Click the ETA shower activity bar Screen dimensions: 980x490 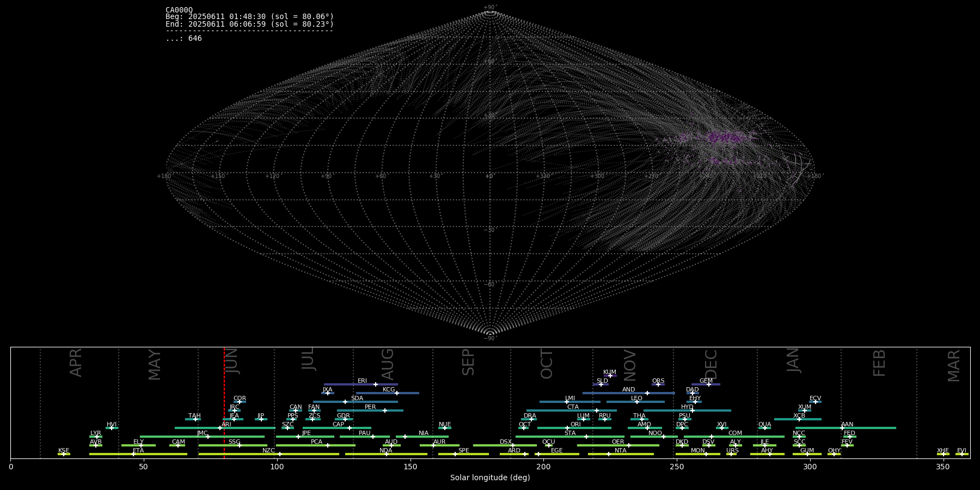138,454
